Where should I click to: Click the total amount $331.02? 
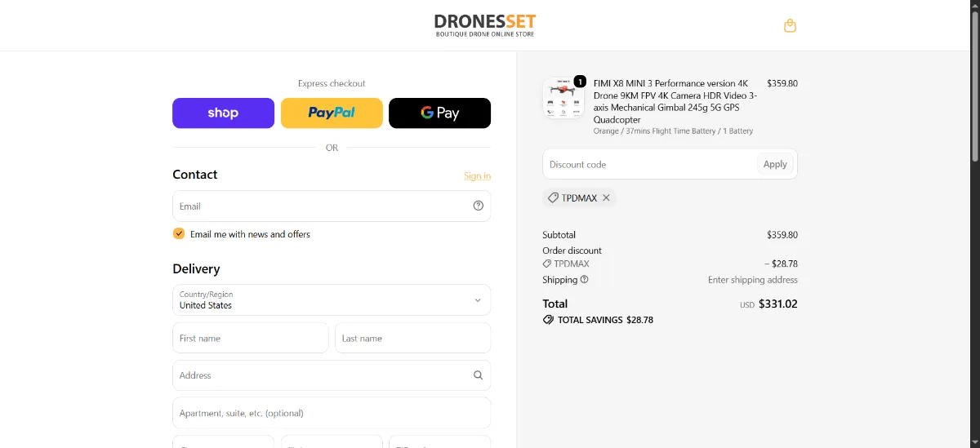pos(777,304)
